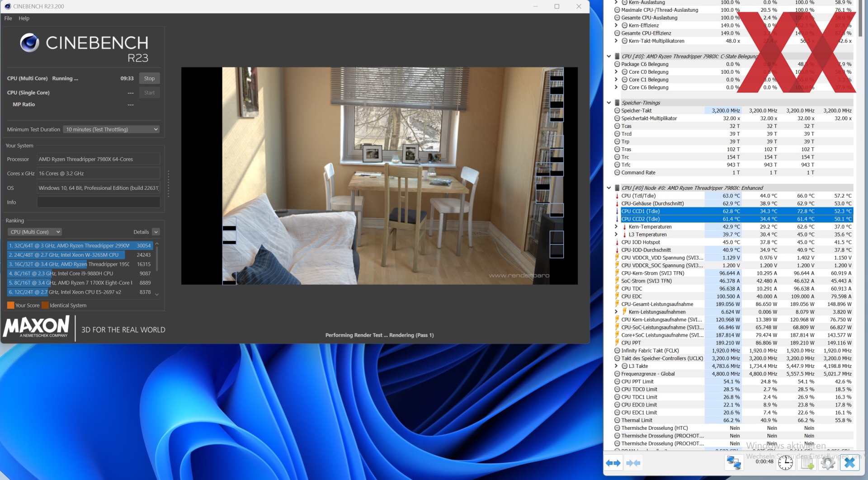Collapse the Node #0 Enhanced sensor group
The height and width of the screenshot is (480, 868).
pyautogui.click(x=609, y=188)
